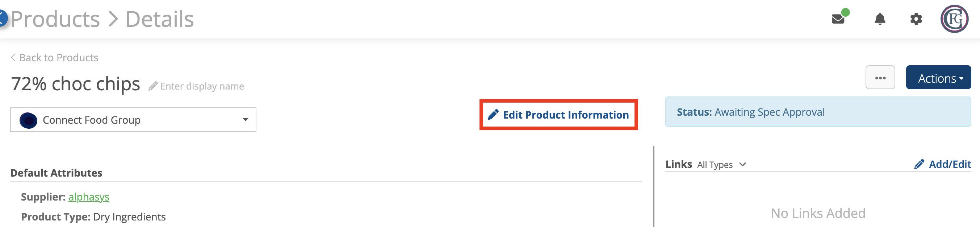
Task: Click the Enter display name field
Action: tap(202, 86)
